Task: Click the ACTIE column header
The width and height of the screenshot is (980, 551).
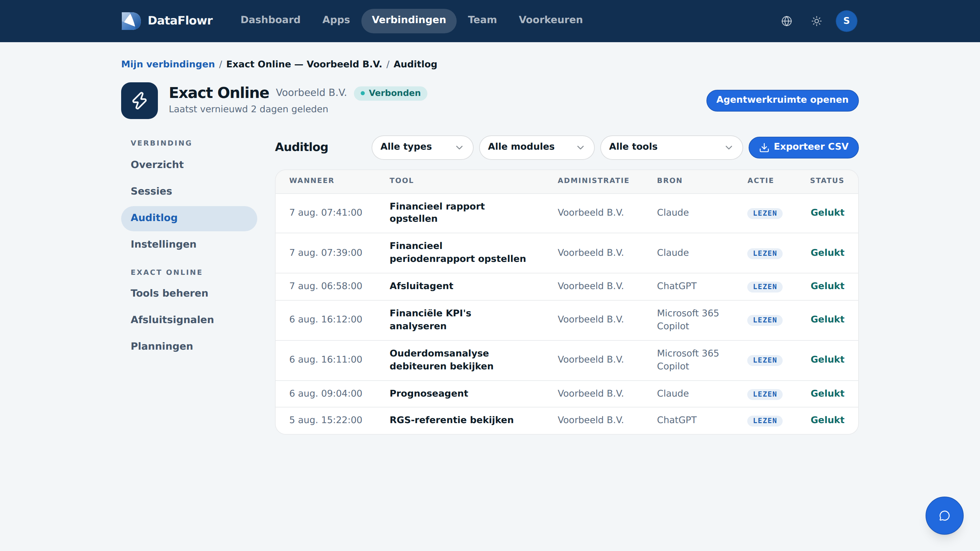Action: pos(761,181)
